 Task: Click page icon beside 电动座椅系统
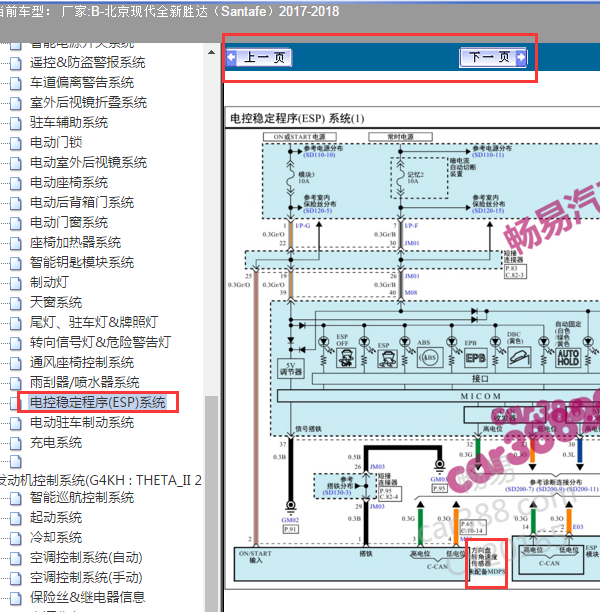click(x=16, y=183)
